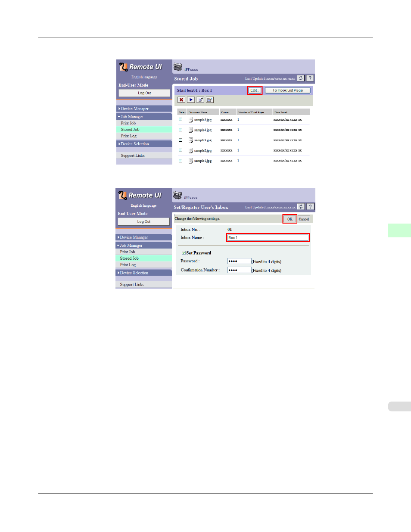Click the Remote UI logo on the User's Inbox page

pyautogui.click(x=140, y=195)
